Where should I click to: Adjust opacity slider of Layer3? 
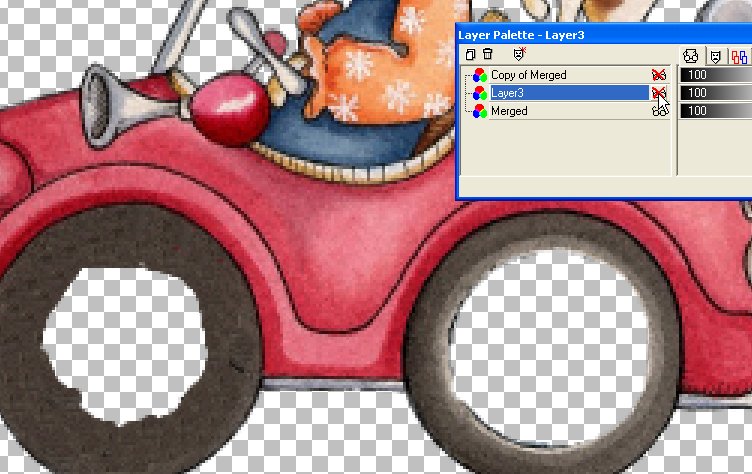point(716,93)
